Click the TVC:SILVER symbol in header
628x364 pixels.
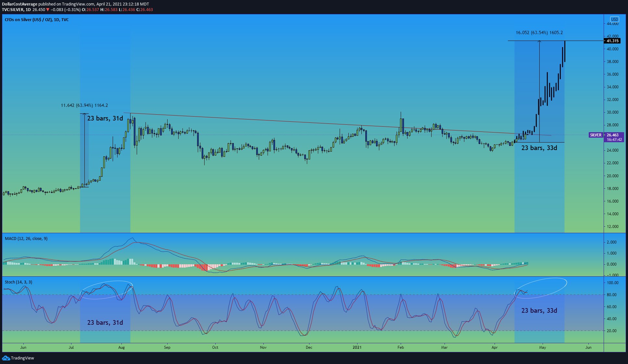[x=13, y=10]
